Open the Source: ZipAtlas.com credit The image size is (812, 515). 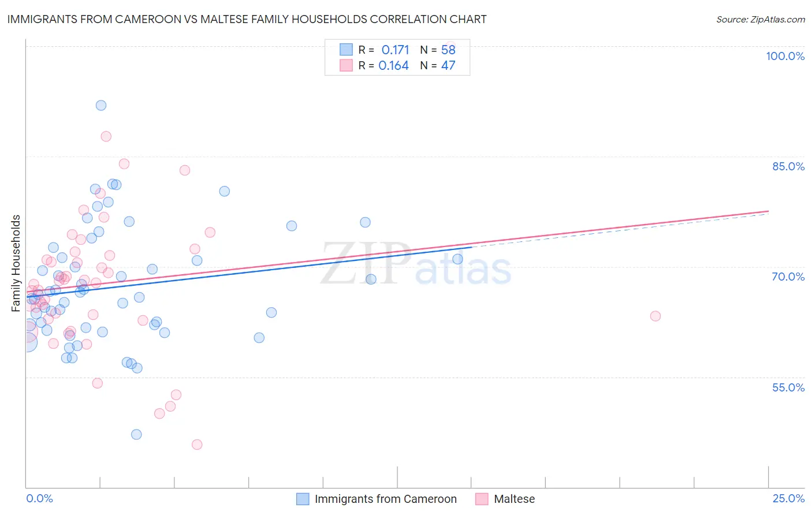point(761,19)
